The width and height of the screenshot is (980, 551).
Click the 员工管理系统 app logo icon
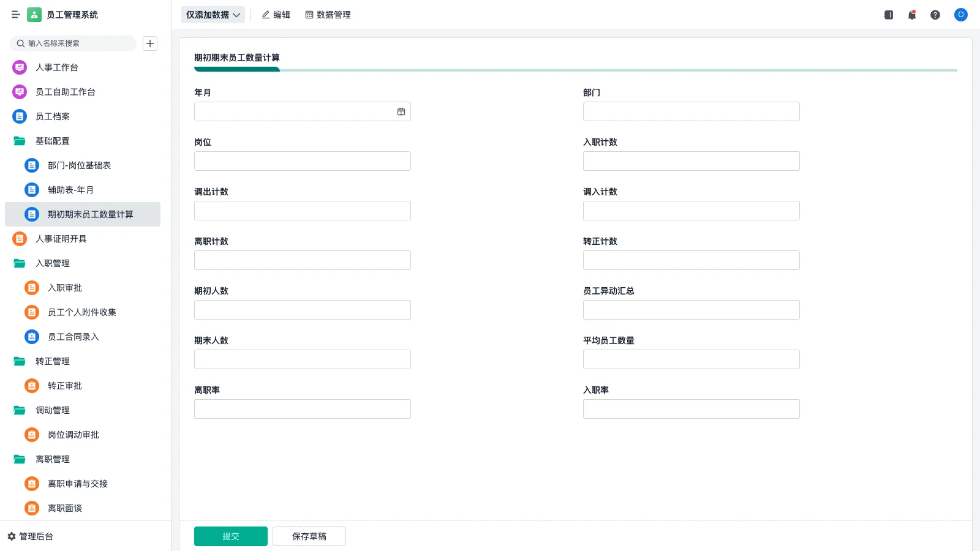coord(34,15)
